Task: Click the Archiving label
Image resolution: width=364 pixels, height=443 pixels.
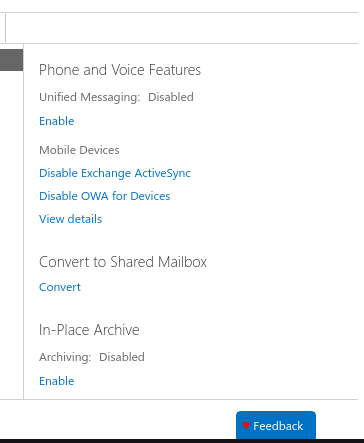Action: tap(65, 357)
